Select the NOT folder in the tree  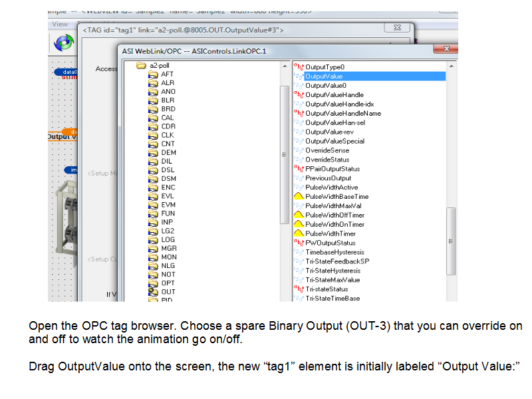168,275
